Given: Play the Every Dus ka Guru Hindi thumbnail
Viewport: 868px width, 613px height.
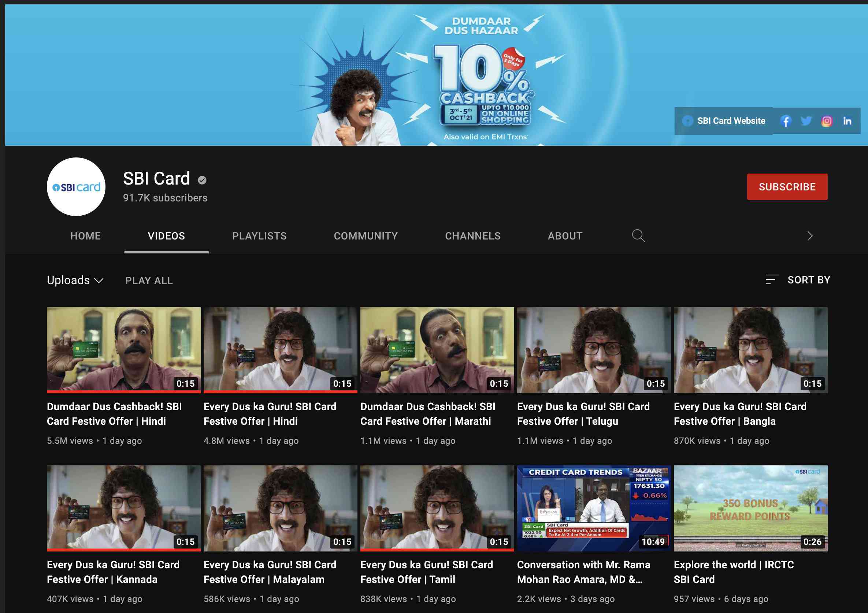Looking at the screenshot, I should coord(281,350).
